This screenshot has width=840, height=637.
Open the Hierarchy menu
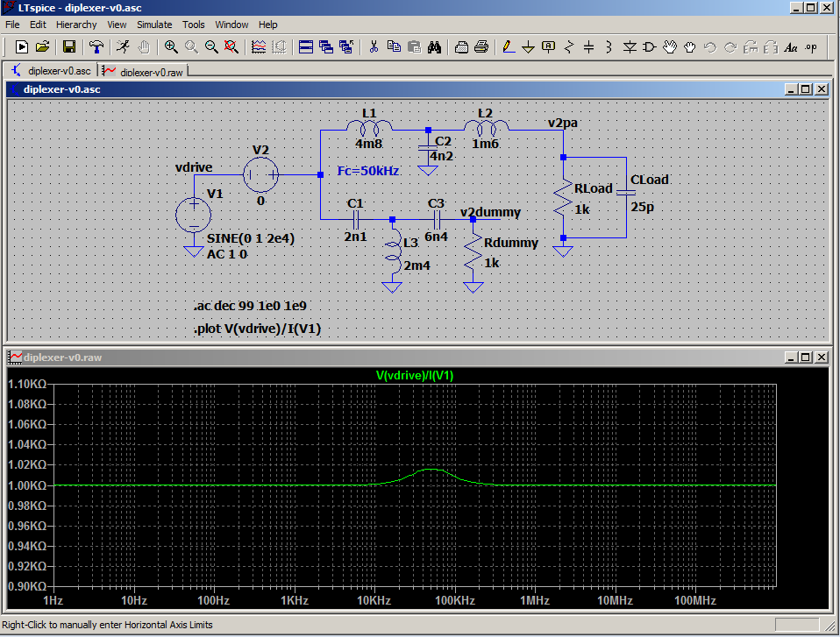coord(76,25)
